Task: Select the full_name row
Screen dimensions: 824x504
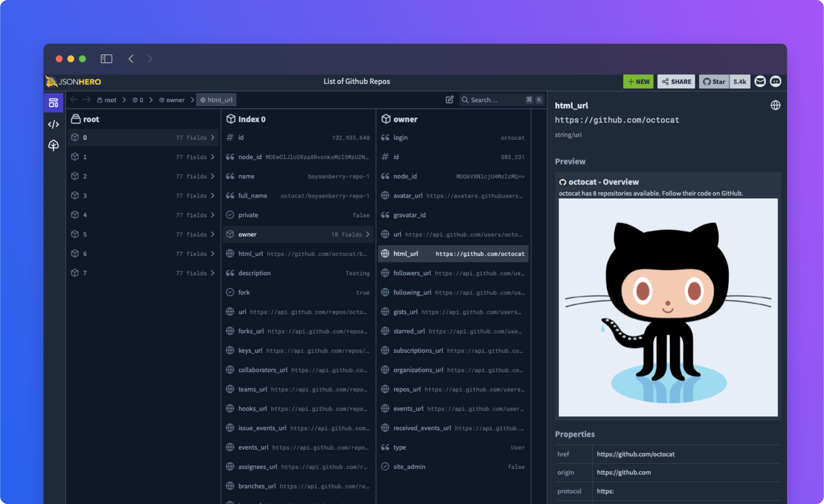Action: point(298,195)
